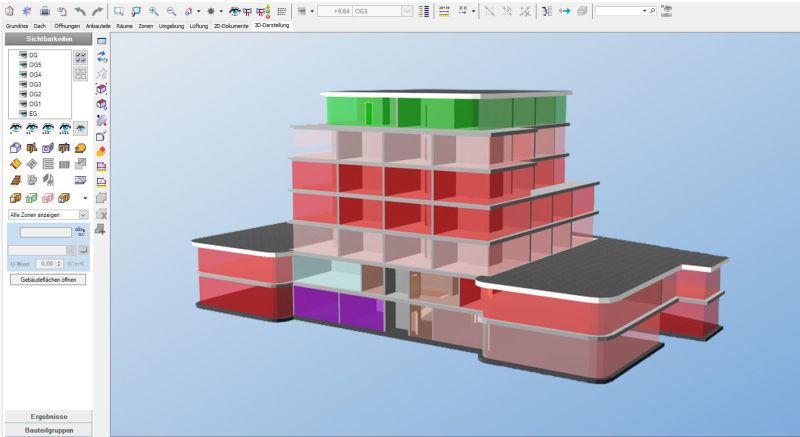Open the Lüftung tab

(x=200, y=24)
